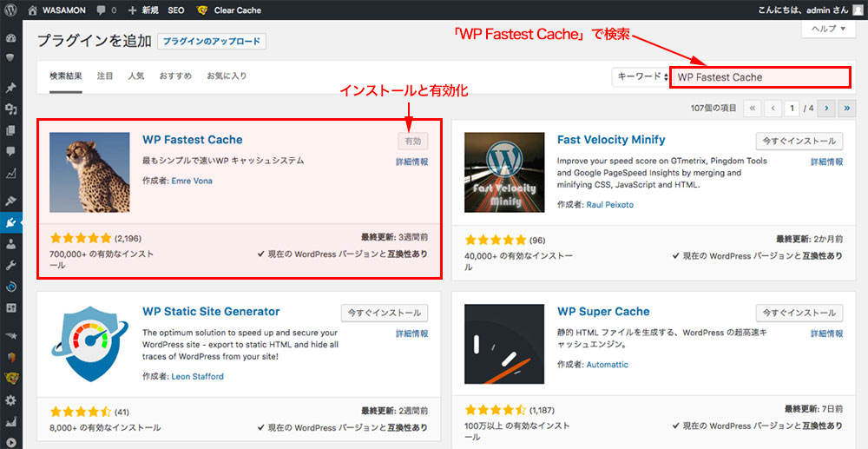The height and width of the screenshot is (449, 868).
Task: Expand the ヘルプ help panel
Action: (829, 29)
